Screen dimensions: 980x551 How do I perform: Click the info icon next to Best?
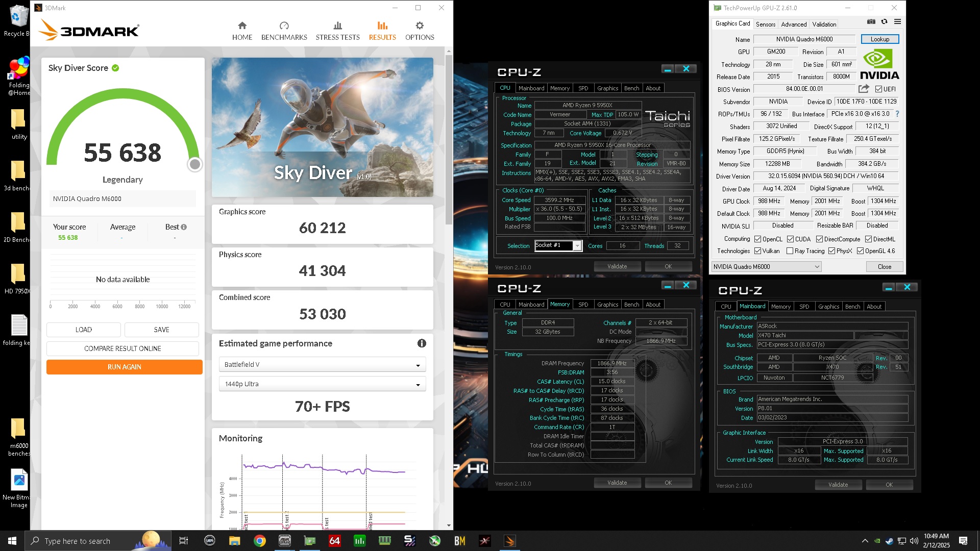tap(184, 227)
